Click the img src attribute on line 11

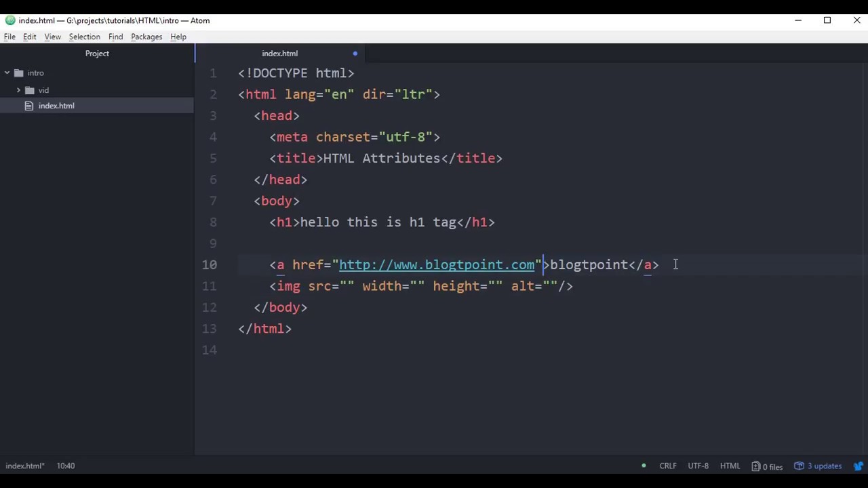[x=331, y=286]
